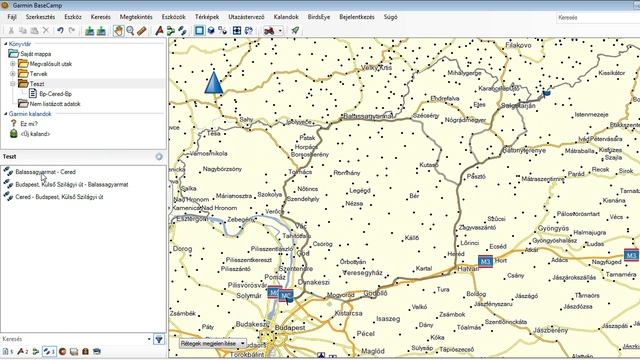The image size is (640, 360).
Task: Select the Saját mappa folder
Action: click(x=36, y=54)
